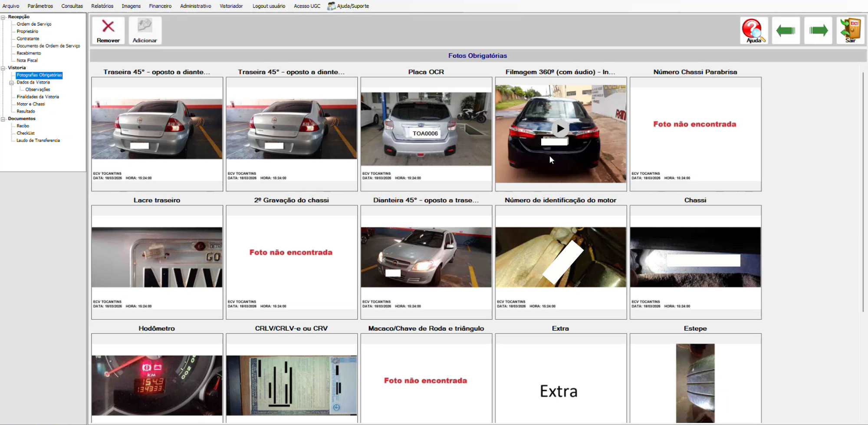Play the Filmagem 360º video
This screenshot has height=425, width=868.
coord(560,128)
